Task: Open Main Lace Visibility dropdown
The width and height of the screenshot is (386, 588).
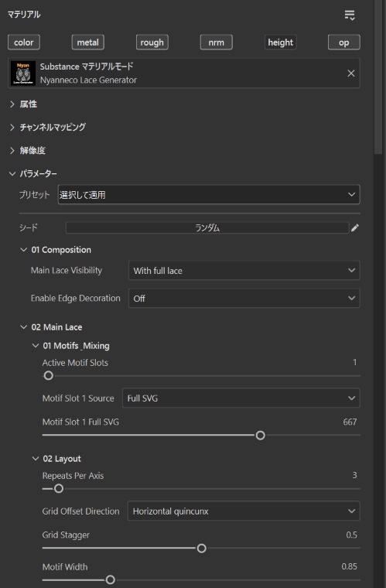Action: [x=244, y=270]
